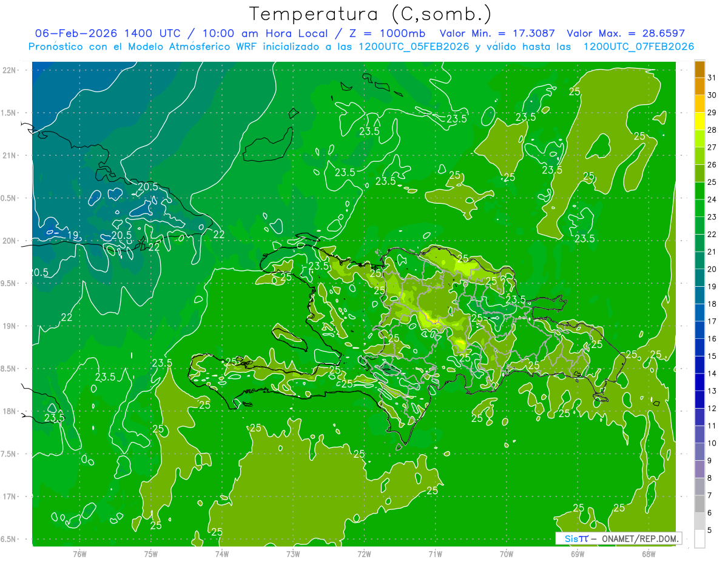
Task: Click the dark blue legend swatch between 13 and 14
Action: click(x=699, y=383)
